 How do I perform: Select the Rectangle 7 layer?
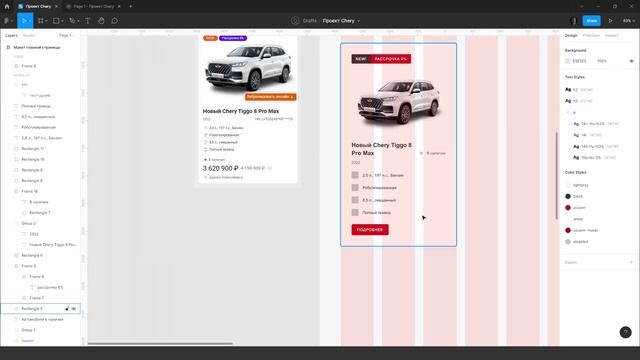[x=40, y=213]
